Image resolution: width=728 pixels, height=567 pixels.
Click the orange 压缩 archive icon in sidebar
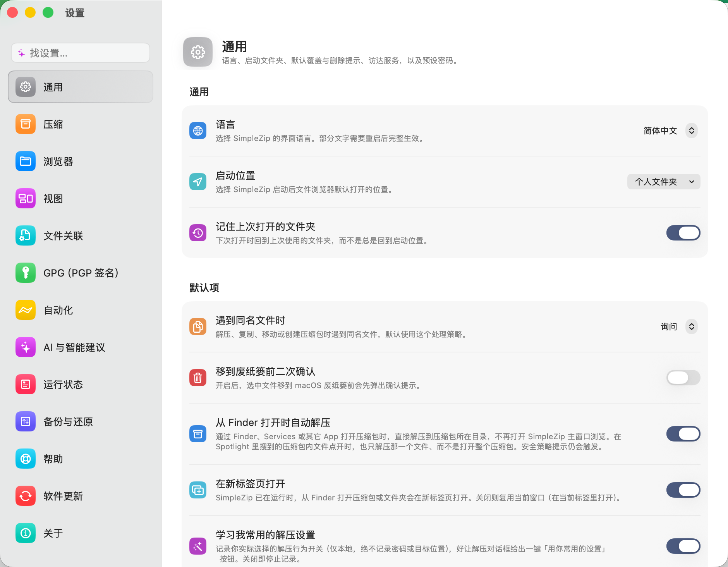point(26,124)
